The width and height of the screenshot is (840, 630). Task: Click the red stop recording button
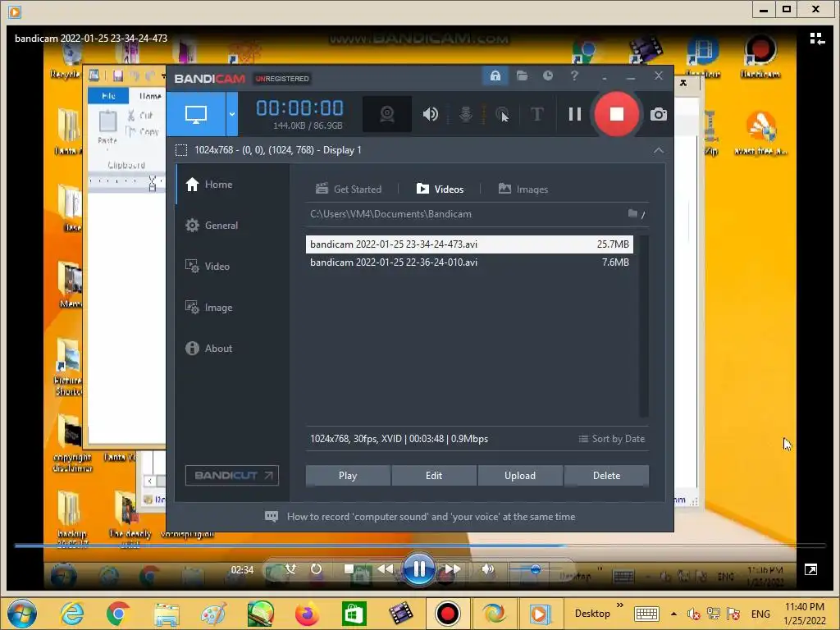617,113
